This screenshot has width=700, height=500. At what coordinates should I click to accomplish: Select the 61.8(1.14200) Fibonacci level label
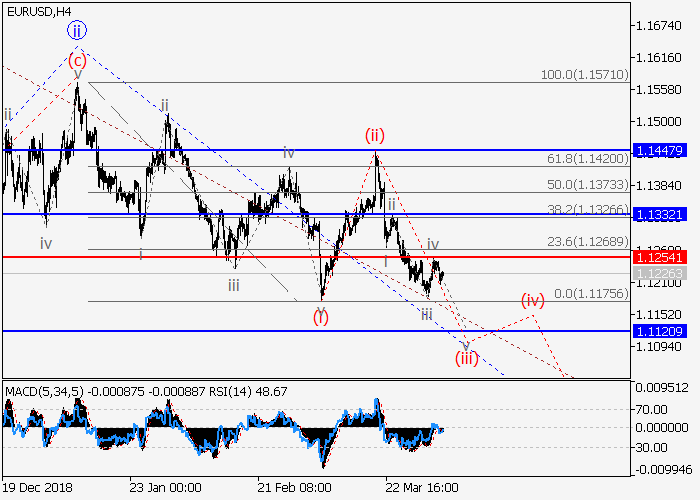pos(586,158)
